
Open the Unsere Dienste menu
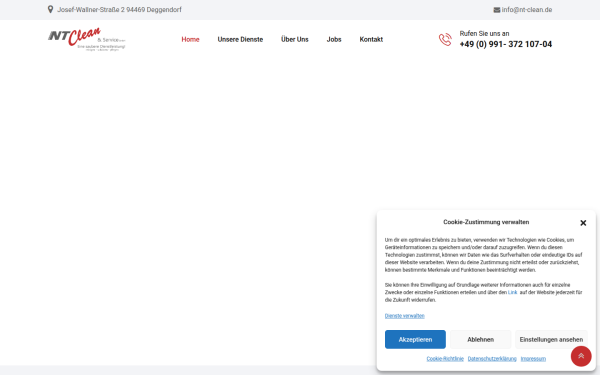[240, 39]
